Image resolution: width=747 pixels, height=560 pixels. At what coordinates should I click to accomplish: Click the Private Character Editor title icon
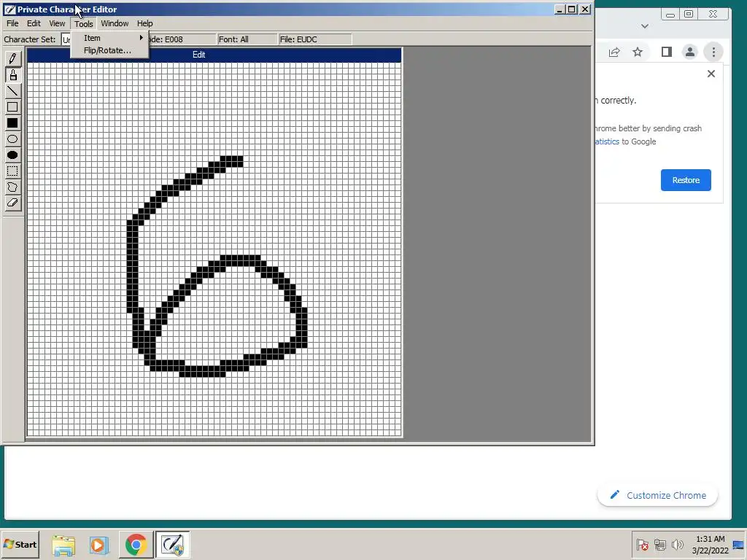point(9,9)
